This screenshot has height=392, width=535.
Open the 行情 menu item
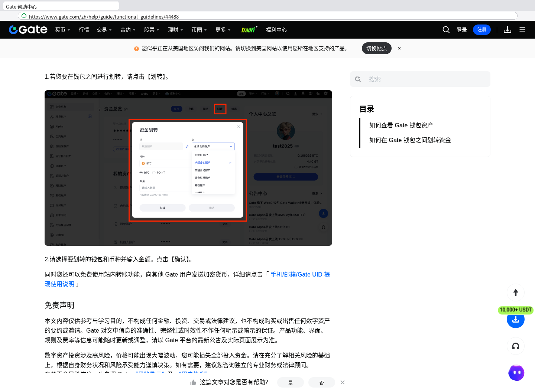(84, 30)
